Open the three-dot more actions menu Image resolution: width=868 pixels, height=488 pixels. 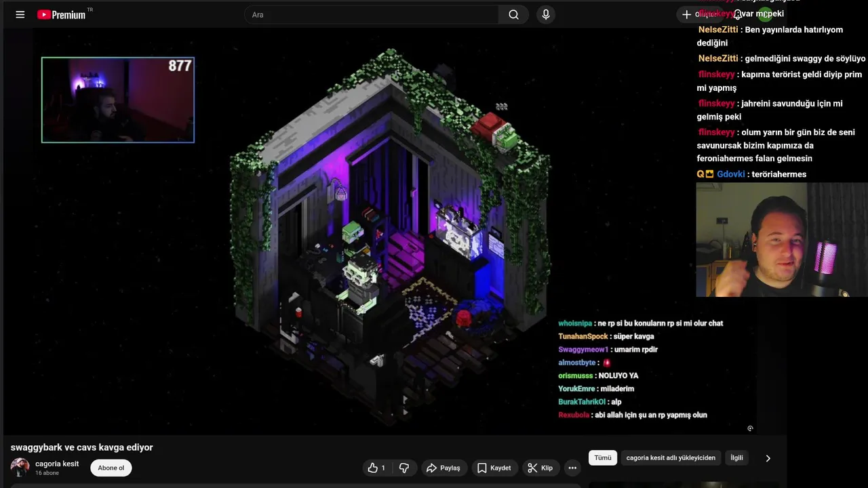click(572, 468)
